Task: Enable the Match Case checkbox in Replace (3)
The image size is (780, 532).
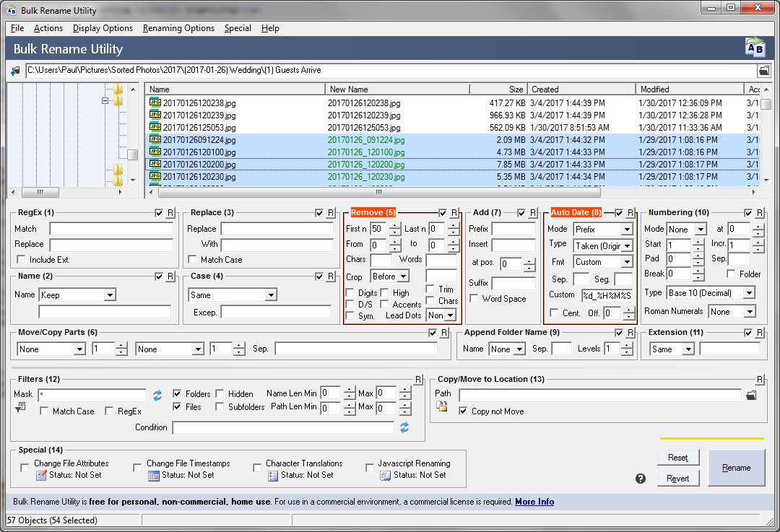Action: pyautogui.click(x=192, y=260)
